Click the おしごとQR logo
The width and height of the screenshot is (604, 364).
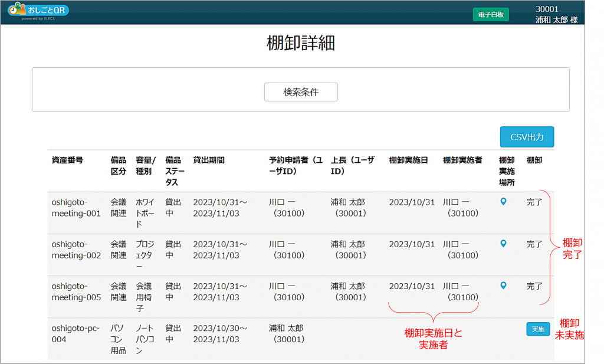[x=38, y=11]
